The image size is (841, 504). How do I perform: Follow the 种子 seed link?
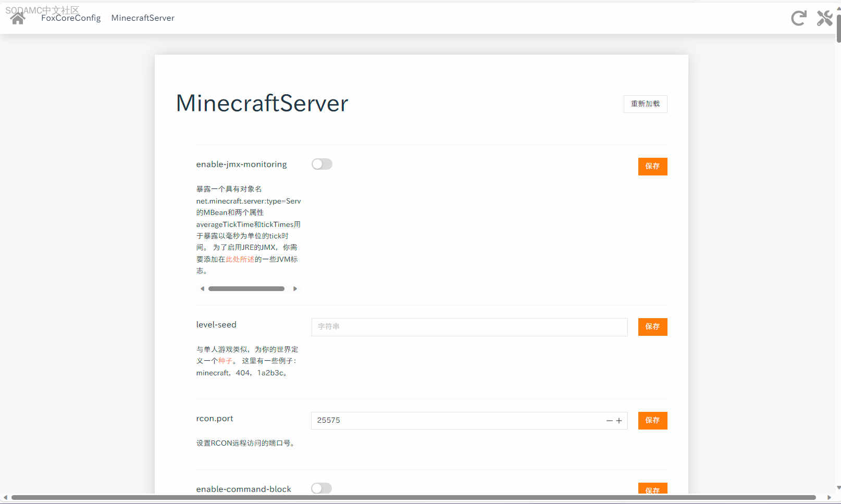[225, 361]
